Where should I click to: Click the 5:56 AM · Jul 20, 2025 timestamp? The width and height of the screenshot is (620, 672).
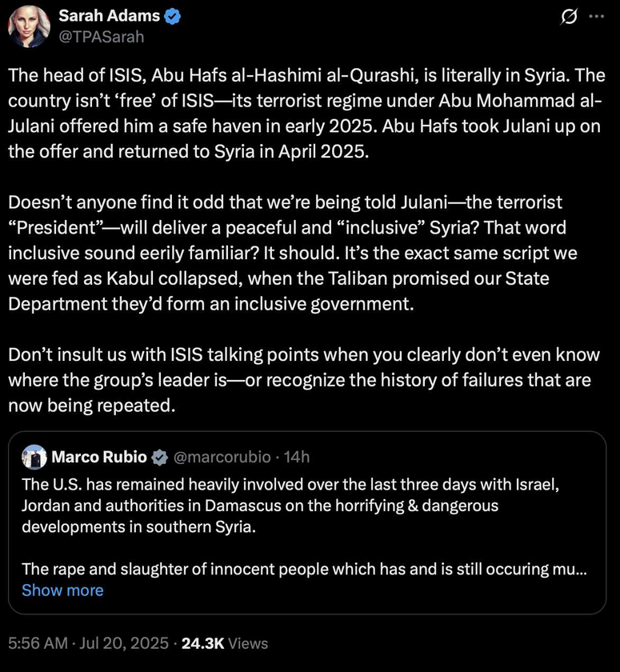[88, 643]
